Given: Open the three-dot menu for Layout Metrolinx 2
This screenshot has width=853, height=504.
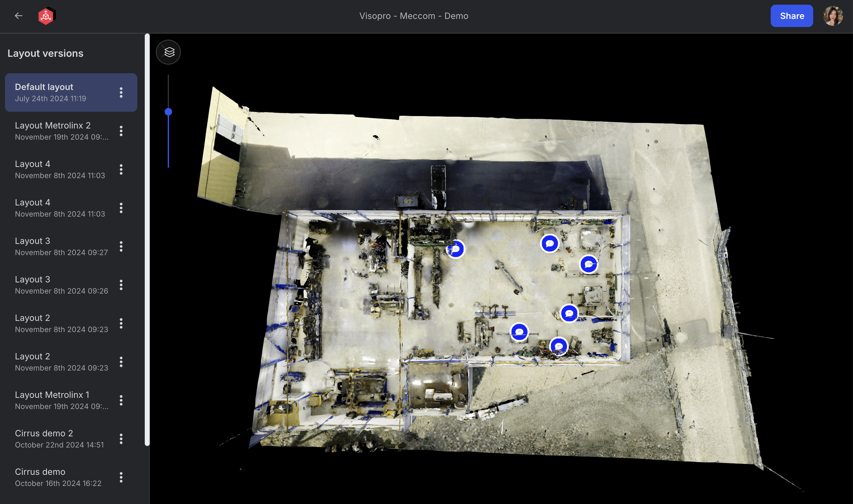Looking at the screenshot, I should tap(121, 131).
